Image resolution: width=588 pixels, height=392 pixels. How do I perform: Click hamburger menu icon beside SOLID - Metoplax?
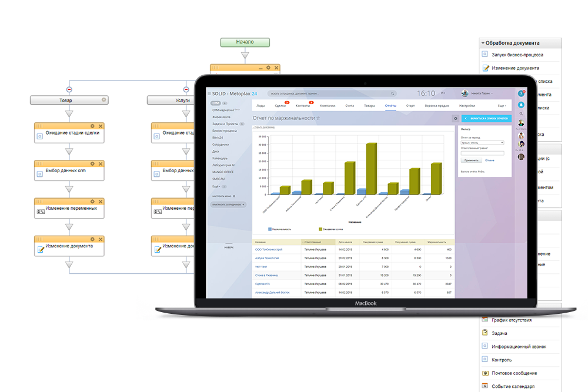pyautogui.click(x=209, y=93)
